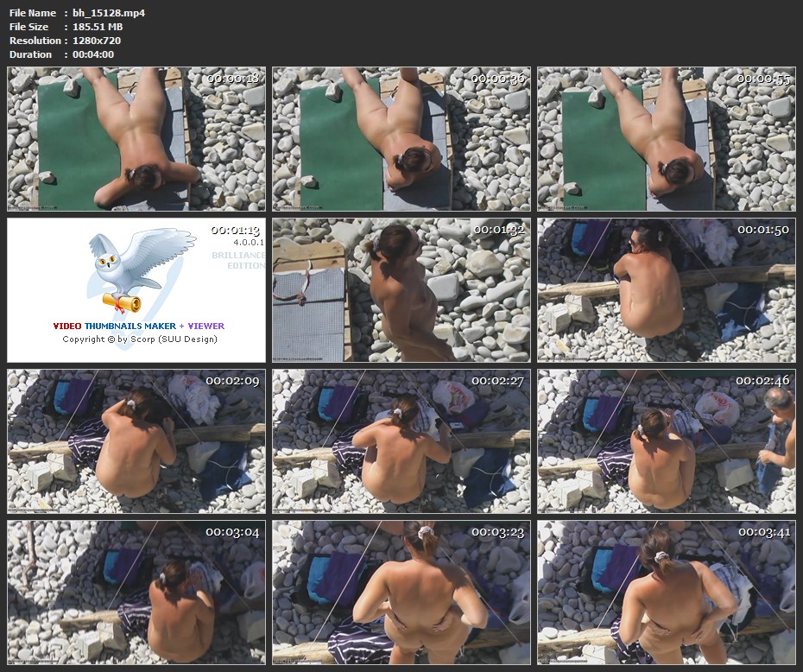Screen dimensions: 803x672
Task: Click the Video Thumbnails Maker + Viewer title
Action: point(138,326)
